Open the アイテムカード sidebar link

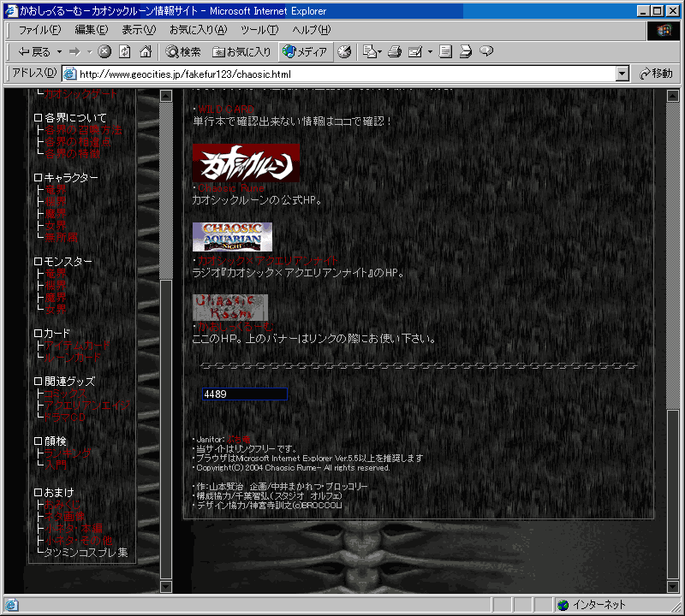(x=77, y=346)
